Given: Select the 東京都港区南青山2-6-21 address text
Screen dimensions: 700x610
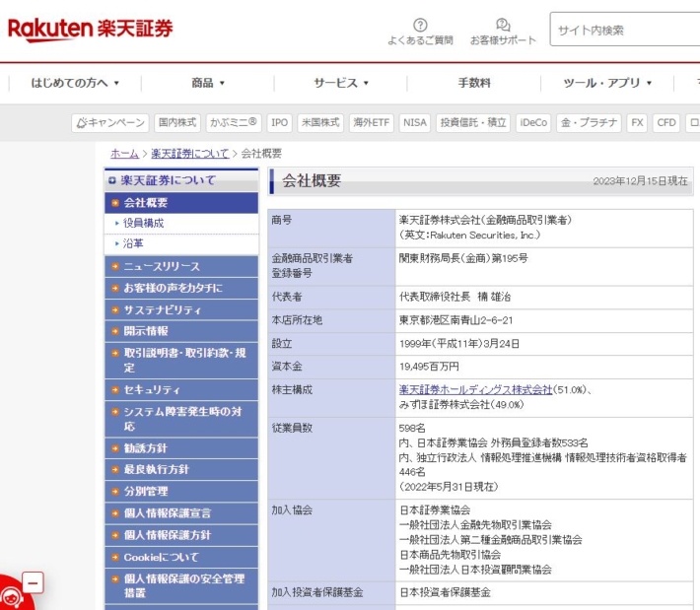Looking at the screenshot, I should click(455, 320).
